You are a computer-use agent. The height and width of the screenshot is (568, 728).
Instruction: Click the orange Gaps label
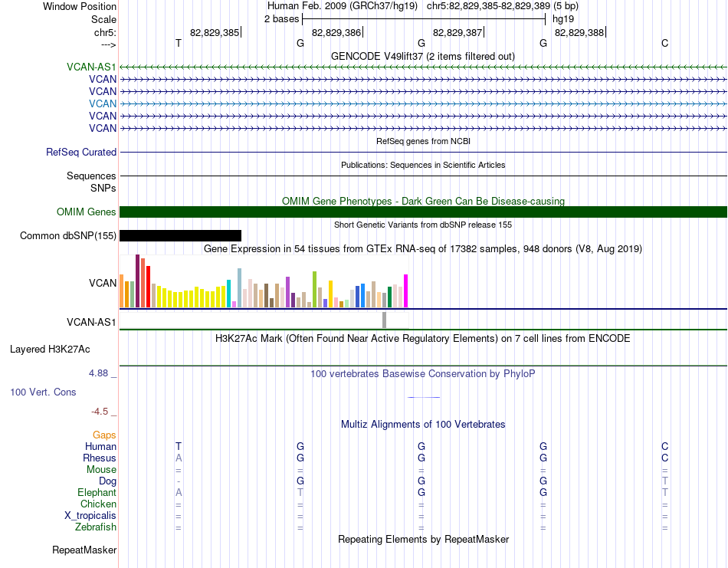click(104, 435)
